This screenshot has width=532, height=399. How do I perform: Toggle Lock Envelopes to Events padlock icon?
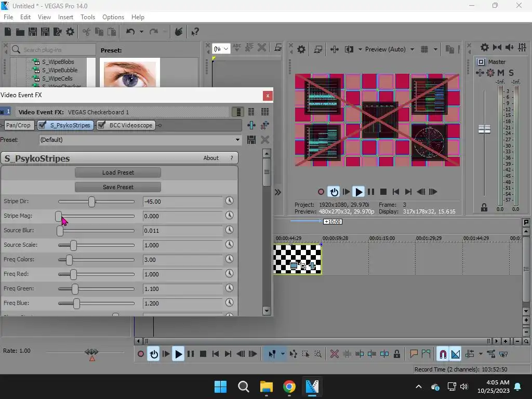coord(396,354)
